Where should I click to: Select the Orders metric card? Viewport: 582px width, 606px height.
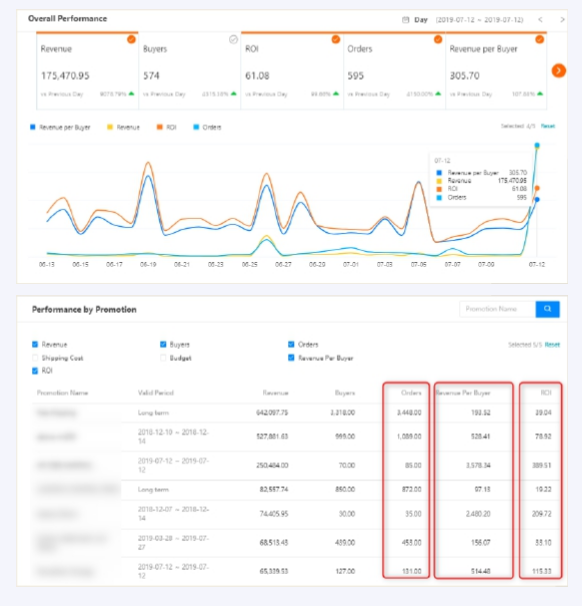pos(394,71)
